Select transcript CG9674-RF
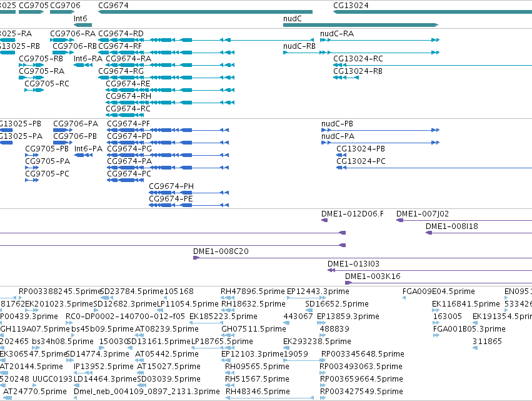The height and width of the screenshot is (401, 532). pyautogui.click(x=120, y=46)
